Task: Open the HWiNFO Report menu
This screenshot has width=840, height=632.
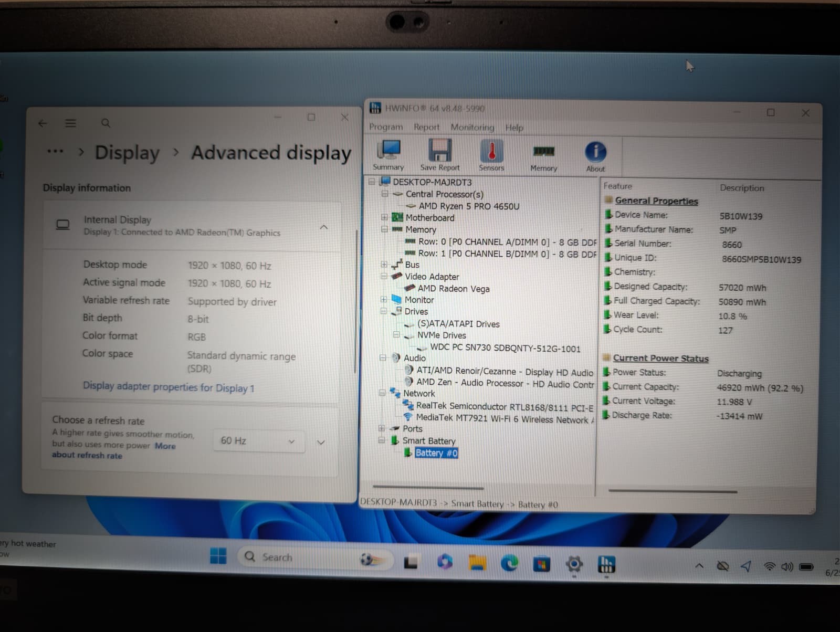Action: click(x=426, y=127)
